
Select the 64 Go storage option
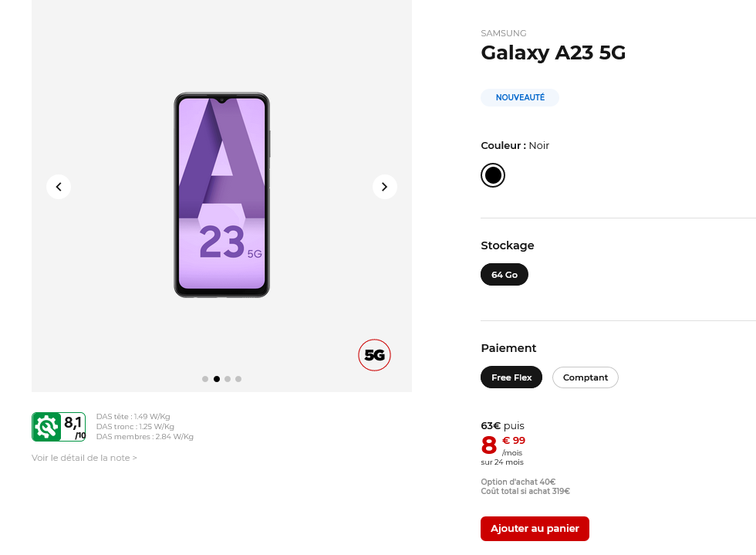pos(505,275)
